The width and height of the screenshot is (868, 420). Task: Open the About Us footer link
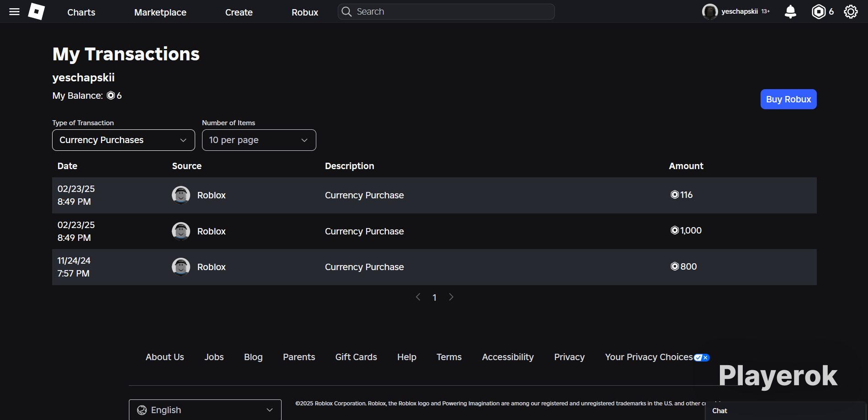pyautogui.click(x=165, y=357)
